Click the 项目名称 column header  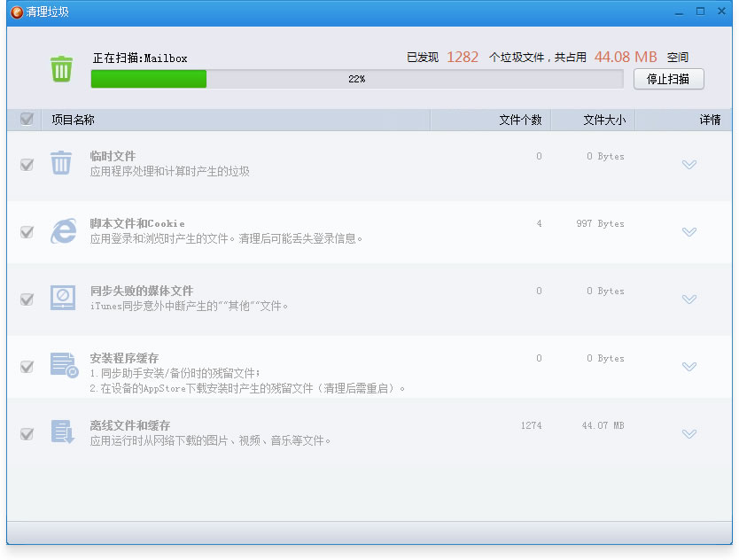[x=73, y=120]
